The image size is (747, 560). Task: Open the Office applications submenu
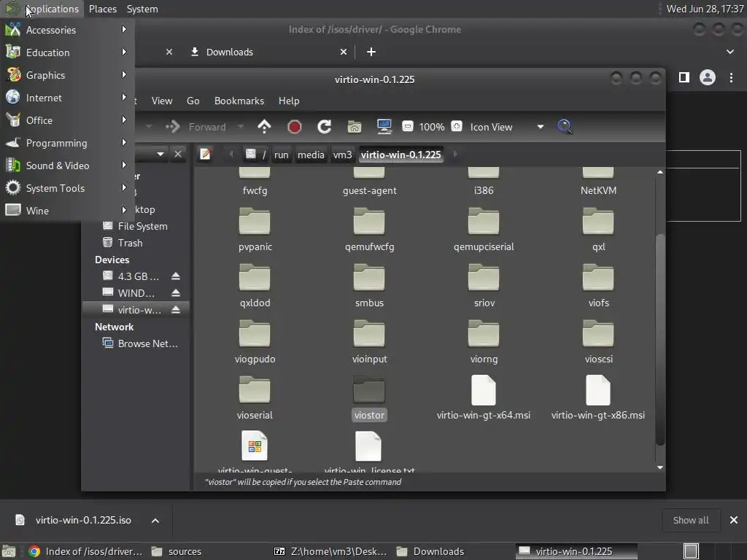[x=66, y=120]
